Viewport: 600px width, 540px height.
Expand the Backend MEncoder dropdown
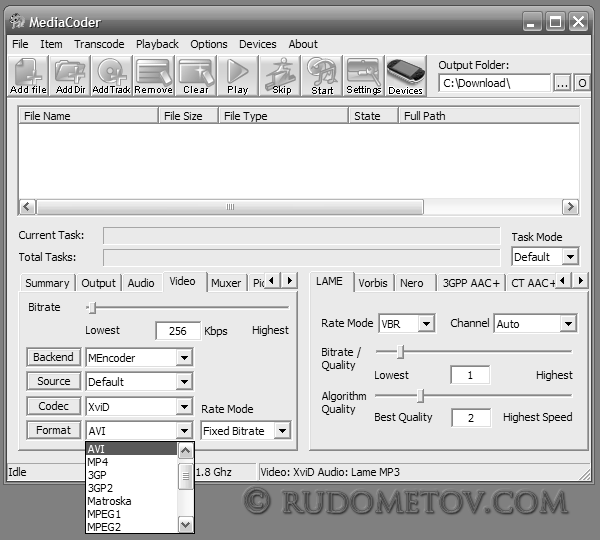pos(184,358)
